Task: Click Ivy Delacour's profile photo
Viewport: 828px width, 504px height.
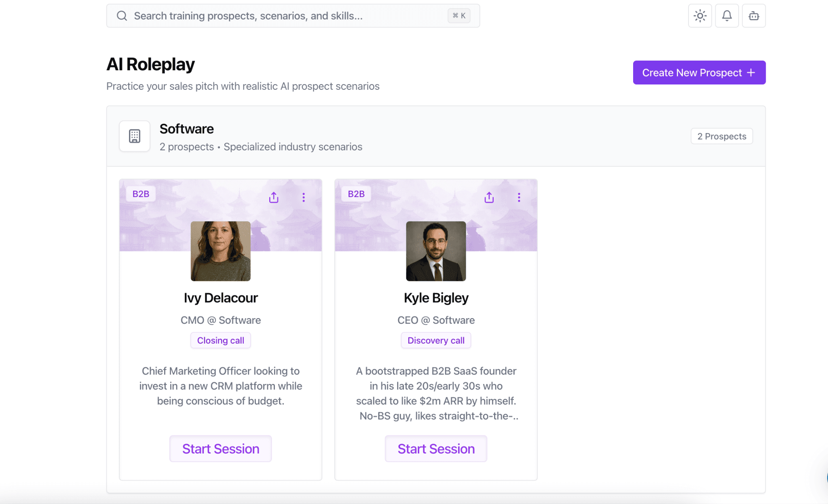Action: point(220,251)
